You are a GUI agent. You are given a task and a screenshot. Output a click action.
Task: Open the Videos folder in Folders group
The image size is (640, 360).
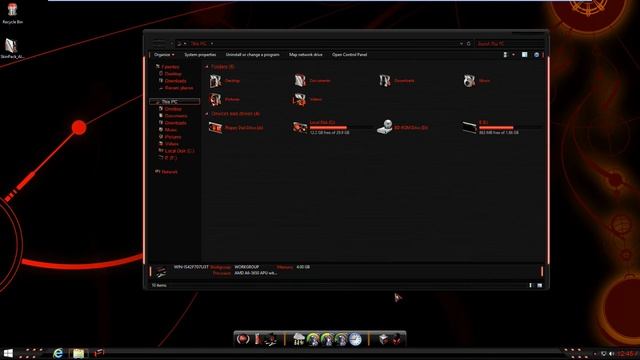coord(300,99)
